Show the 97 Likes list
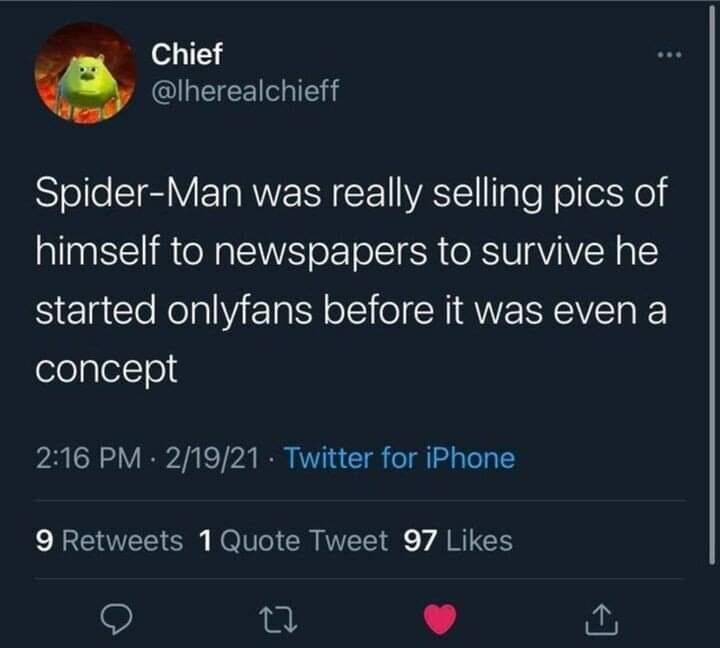The height and width of the screenshot is (648, 720). tap(457, 541)
